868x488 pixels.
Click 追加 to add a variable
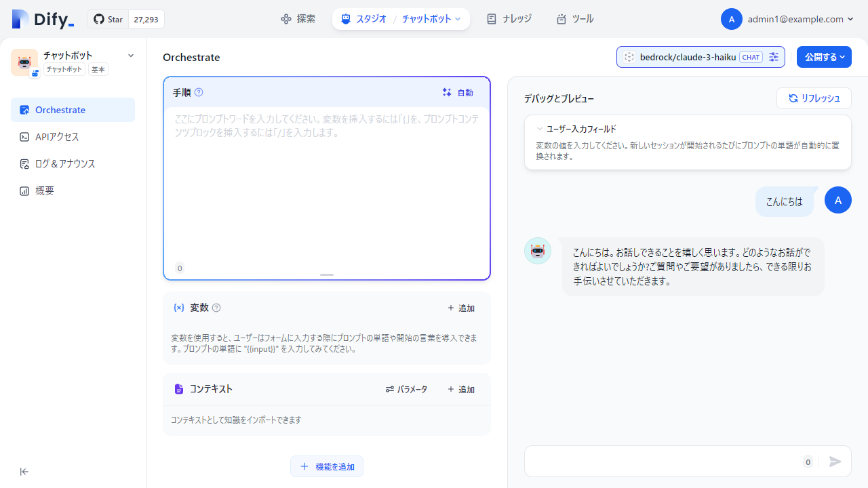click(460, 308)
